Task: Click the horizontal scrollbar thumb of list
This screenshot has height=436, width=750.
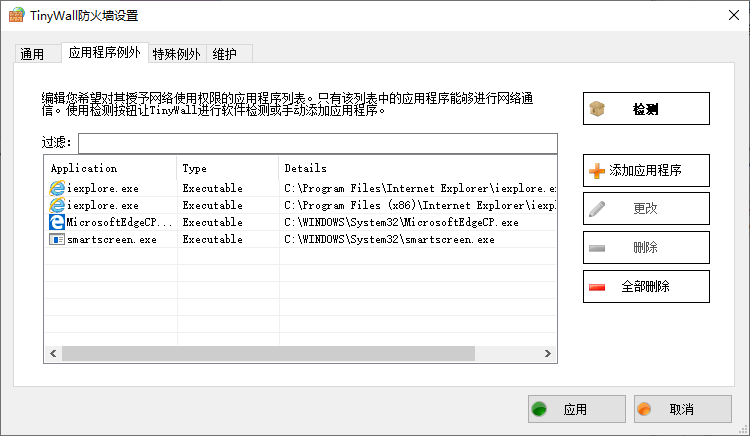Action: (268, 354)
